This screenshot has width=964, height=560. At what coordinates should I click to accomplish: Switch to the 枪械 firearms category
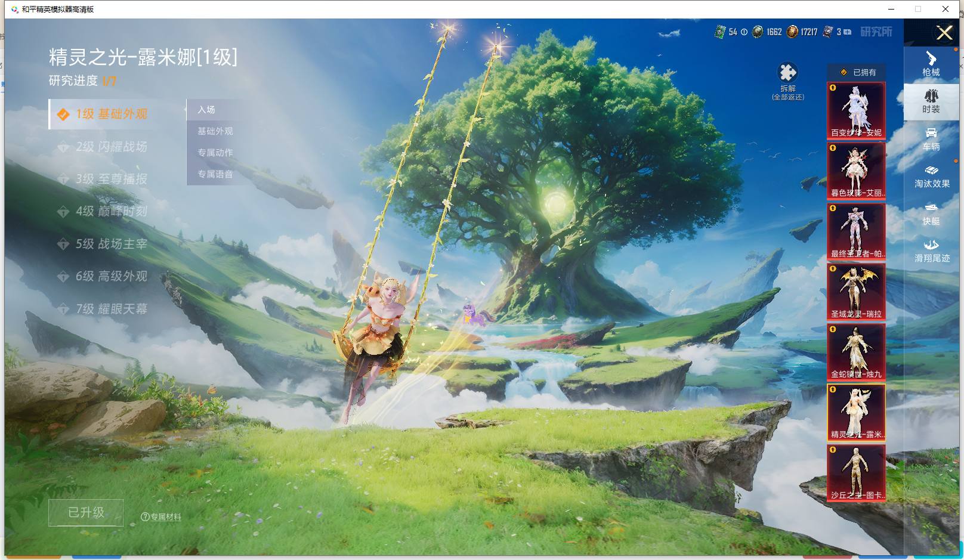point(931,64)
